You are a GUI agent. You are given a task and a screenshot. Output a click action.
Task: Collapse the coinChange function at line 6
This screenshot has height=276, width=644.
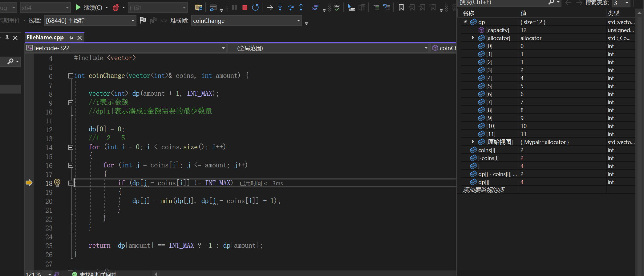click(x=71, y=76)
